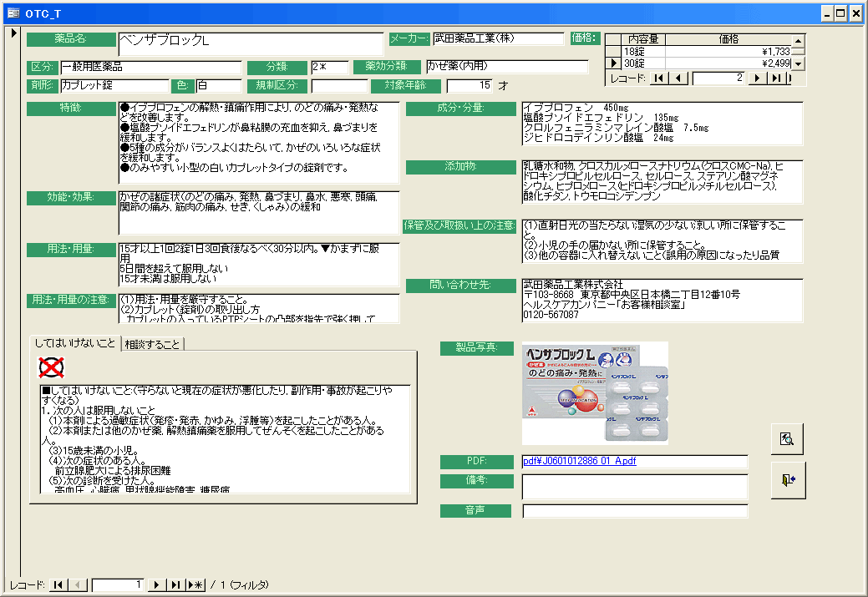Click the form record selector arrow
Viewport: 868px width, 597px height.
(13, 33)
